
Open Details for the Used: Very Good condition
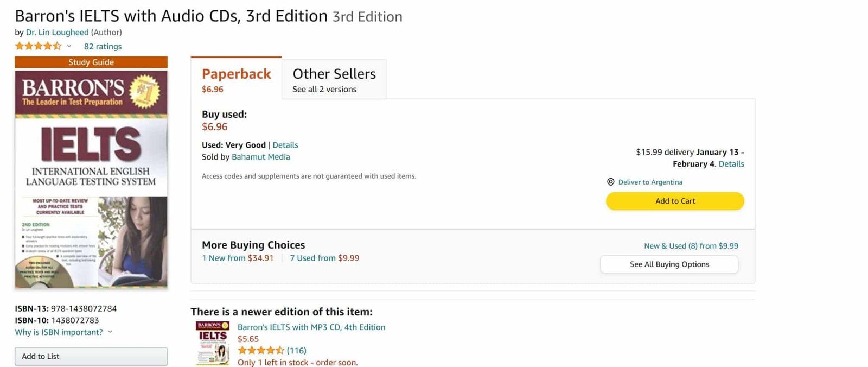tap(285, 145)
